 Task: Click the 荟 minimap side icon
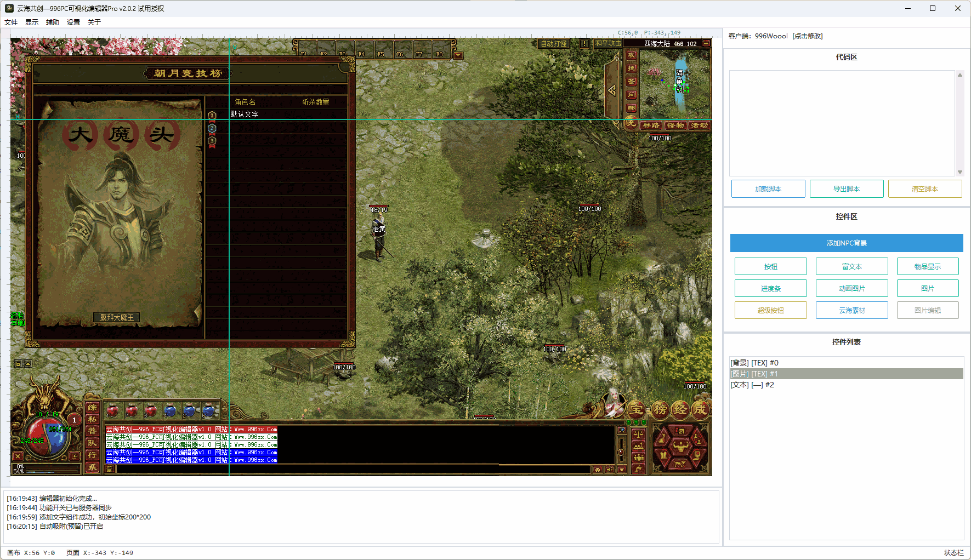pos(631,82)
